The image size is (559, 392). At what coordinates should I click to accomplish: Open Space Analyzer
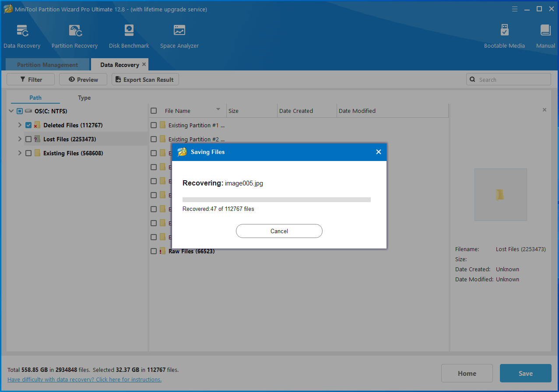tap(179, 37)
